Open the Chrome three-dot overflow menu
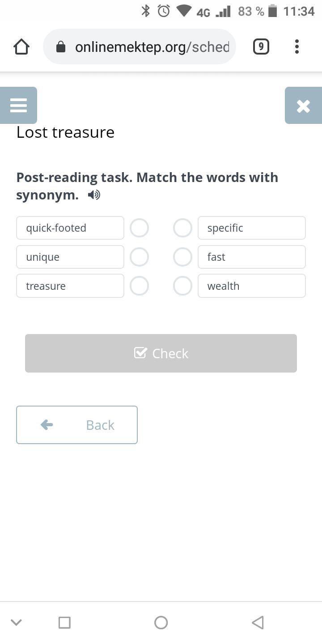Screen dimensions: 322x644 (297, 47)
